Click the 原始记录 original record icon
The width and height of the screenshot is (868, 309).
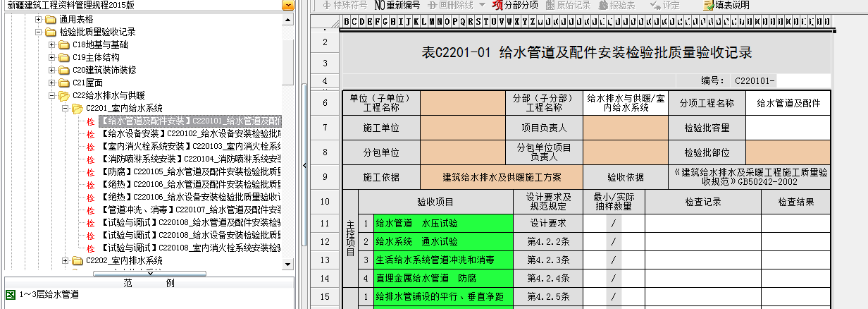[567, 5]
